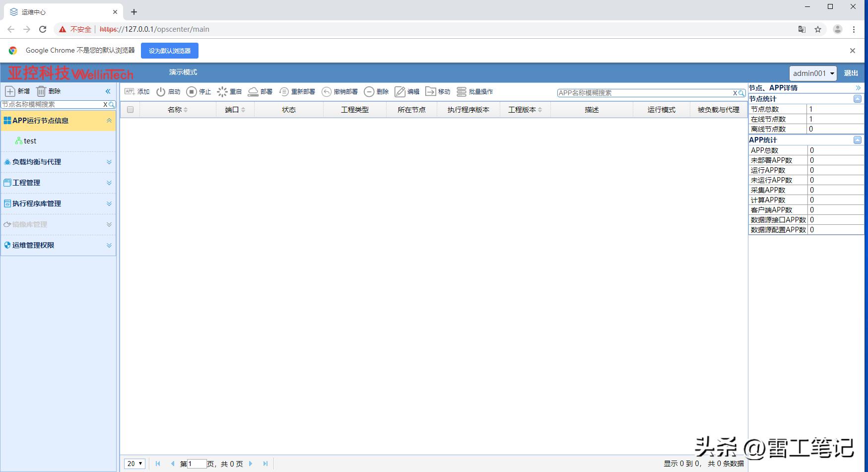This screenshot has width=868, height=472.
Task: Click the 重启 restart icon
Action: (230, 91)
